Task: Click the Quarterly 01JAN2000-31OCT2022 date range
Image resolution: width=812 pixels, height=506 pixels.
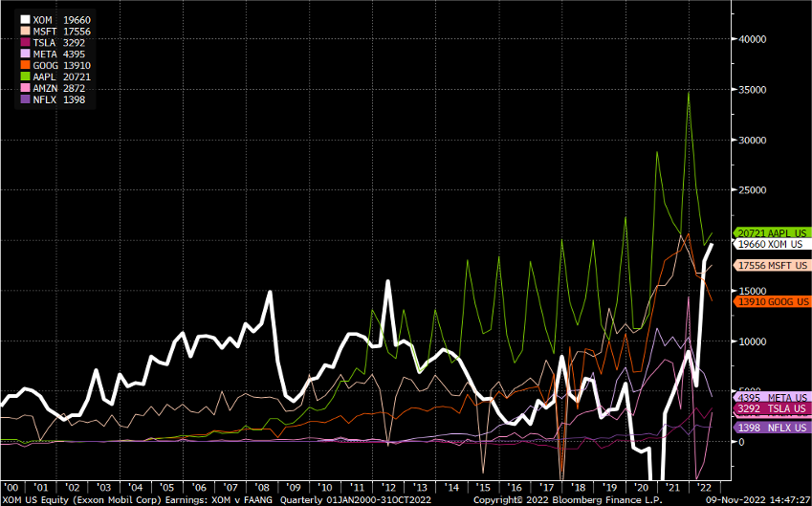Action: [354, 500]
